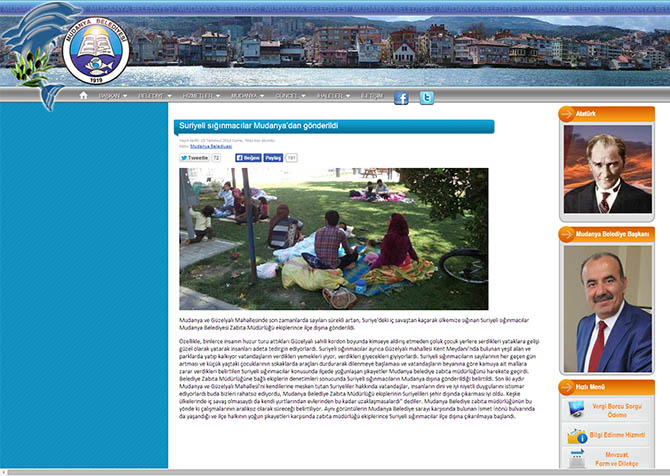Click the Mudanya Belediyesi logo emblem
The image size is (670, 476).
(96, 50)
